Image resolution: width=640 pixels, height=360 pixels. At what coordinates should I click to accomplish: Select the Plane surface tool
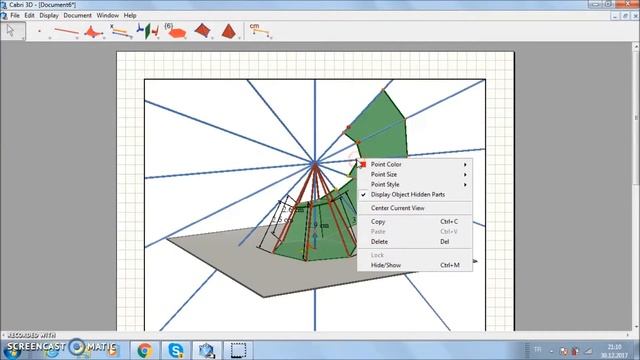(93, 31)
